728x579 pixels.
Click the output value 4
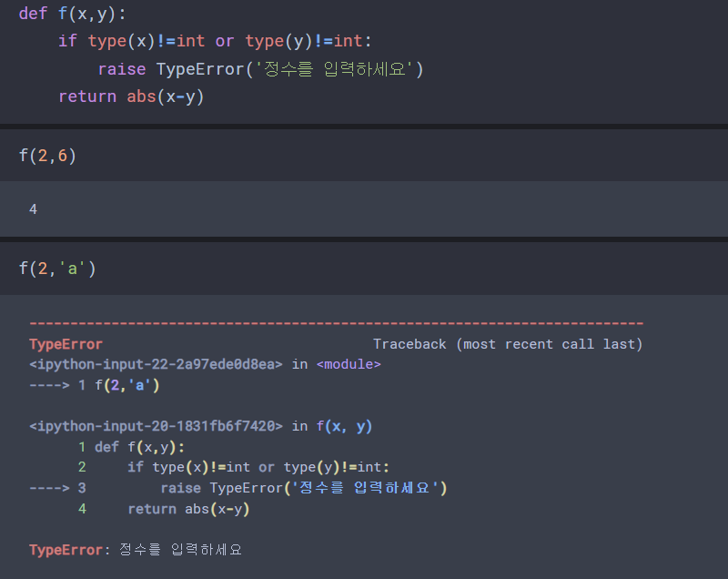tap(33, 209)
